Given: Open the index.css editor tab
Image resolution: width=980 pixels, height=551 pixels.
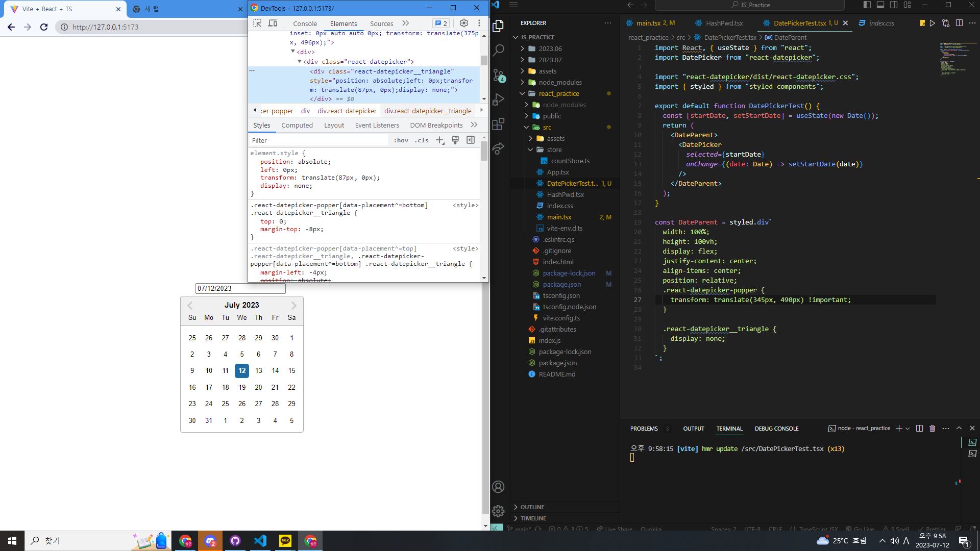Looking at the screenshot, I should 881,23.
